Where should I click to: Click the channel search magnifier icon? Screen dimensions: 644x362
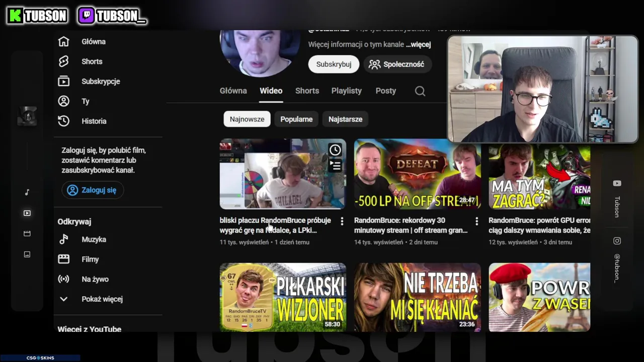click(420, 91)
